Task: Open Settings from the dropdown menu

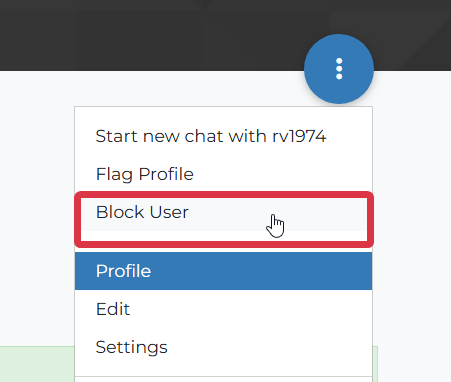Action: (223, 347)
